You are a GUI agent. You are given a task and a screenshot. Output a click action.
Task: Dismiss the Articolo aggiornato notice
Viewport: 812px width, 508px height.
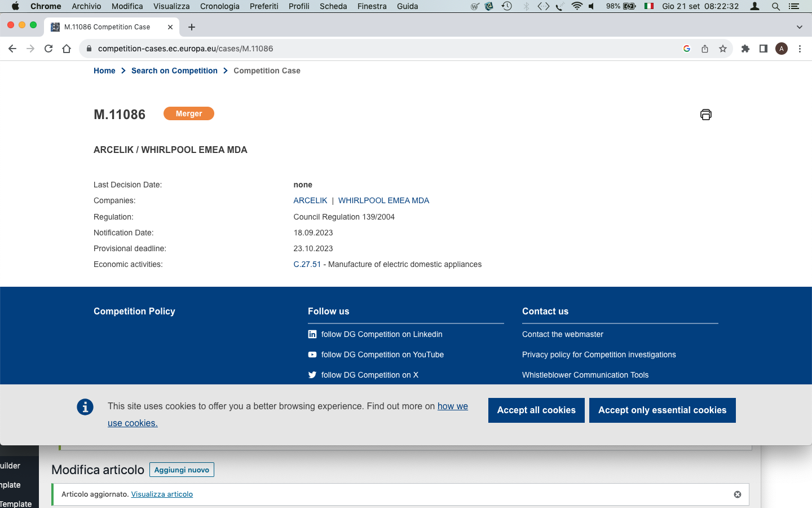coord(738,494)
